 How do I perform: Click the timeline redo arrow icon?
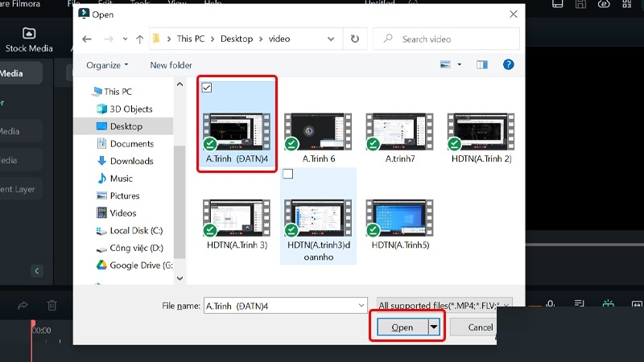click(23, 305)
